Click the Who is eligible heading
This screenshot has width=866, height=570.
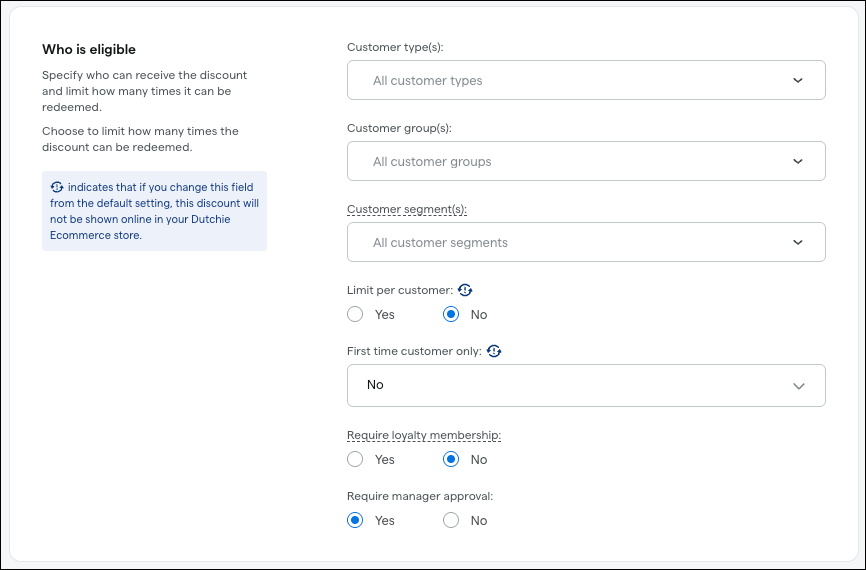[x=89, y=49]
